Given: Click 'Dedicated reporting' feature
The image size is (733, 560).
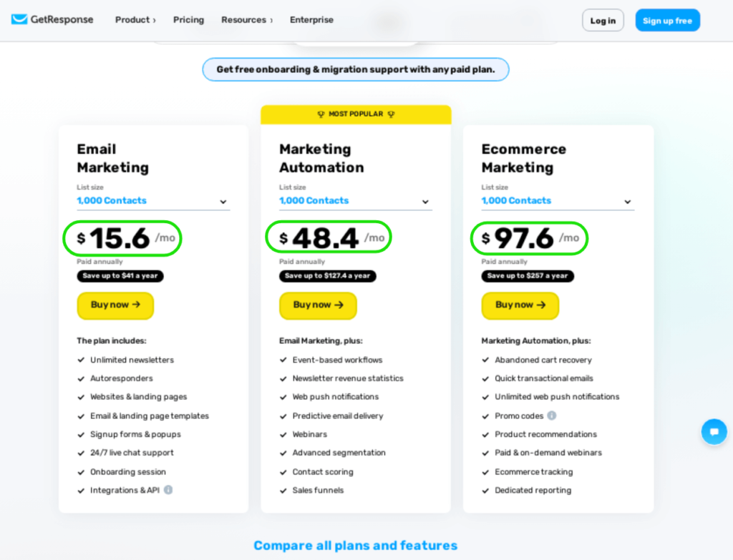Looking at the screenshot, I should pos(533,490).
